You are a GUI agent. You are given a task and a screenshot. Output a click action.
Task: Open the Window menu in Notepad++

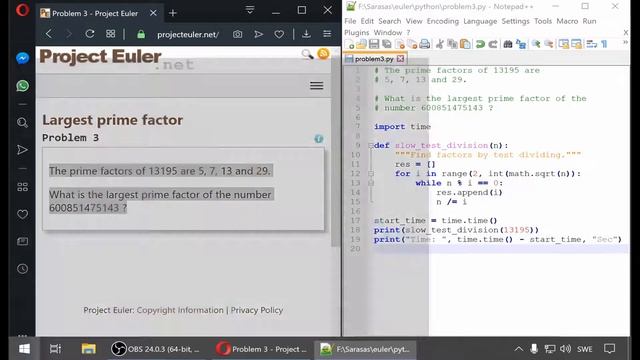[388, 33]
